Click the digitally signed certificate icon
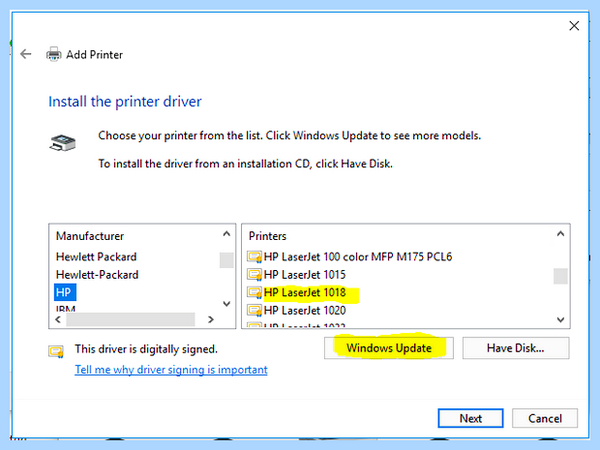This screenshot has height=450, width=600. 56,351
